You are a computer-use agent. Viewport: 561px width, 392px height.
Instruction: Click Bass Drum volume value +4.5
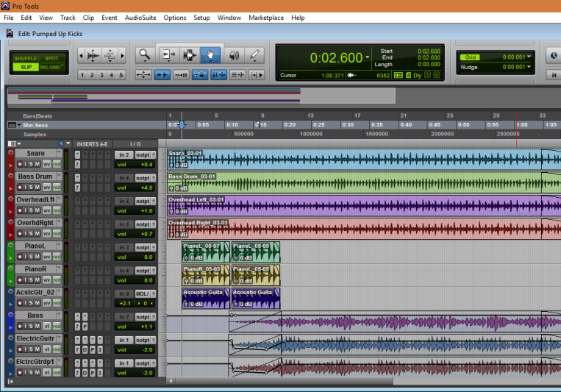tap(146, 188)
